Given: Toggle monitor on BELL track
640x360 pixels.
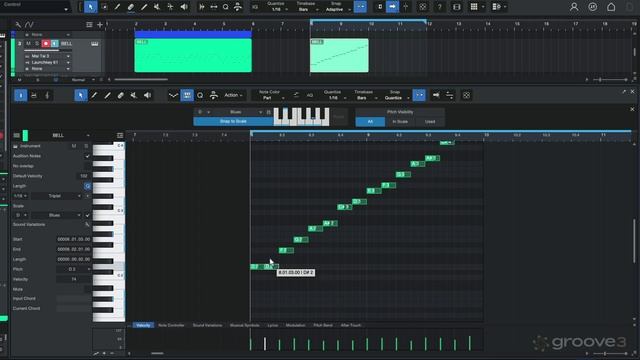Looking at the screenshot, I should (x=55, y=43).
